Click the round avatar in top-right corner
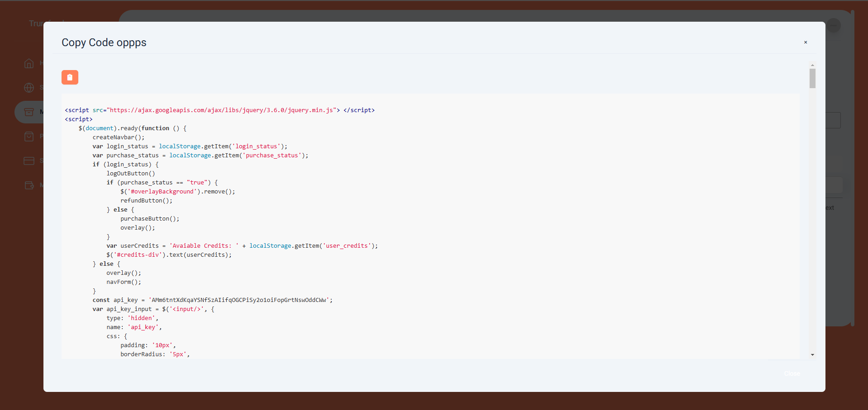868x410 pixels. point(833,25)
